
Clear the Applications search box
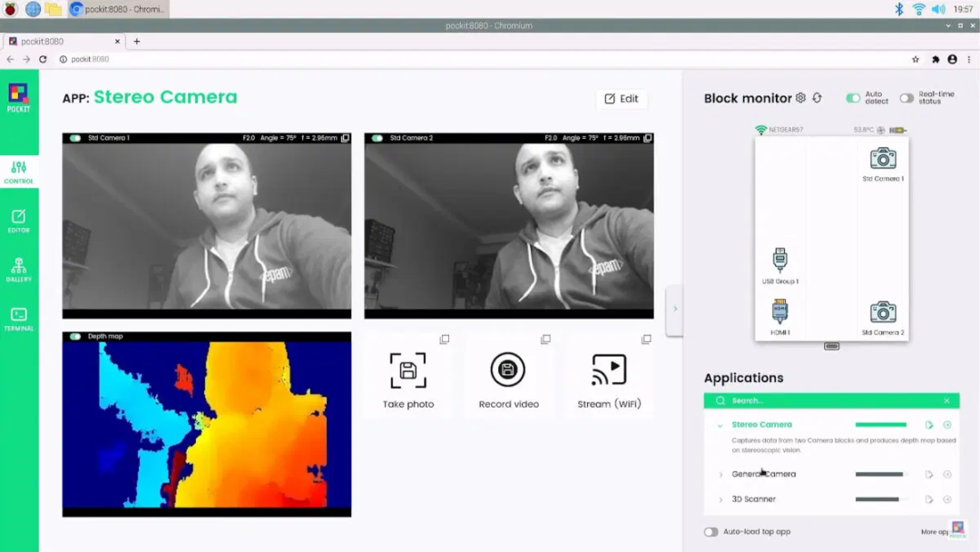[946, 400]
